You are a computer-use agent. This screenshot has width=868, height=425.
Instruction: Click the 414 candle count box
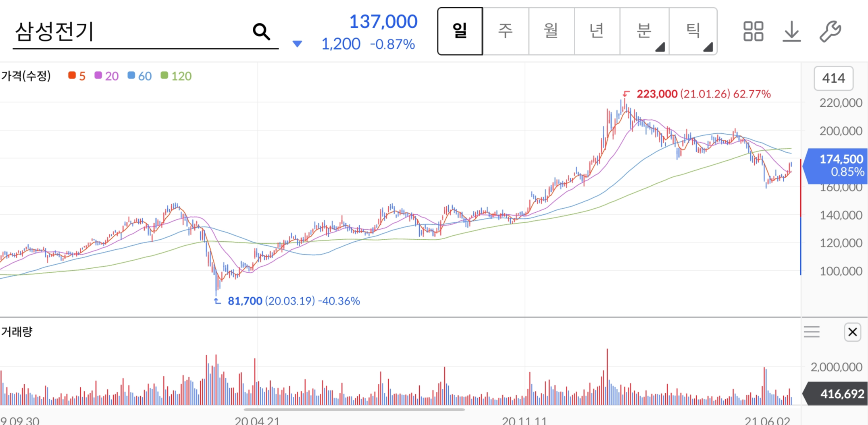pyautogui.click(x=833, y=78)
